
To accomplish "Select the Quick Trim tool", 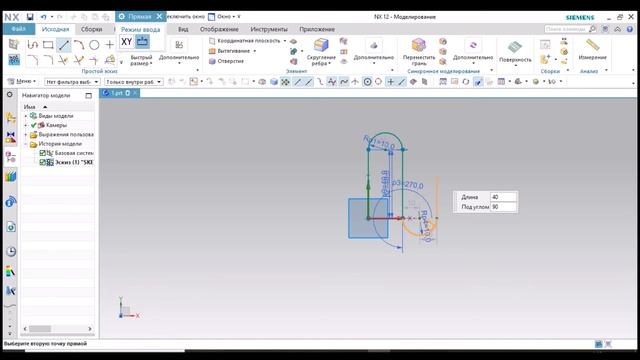I will (63, 60).
